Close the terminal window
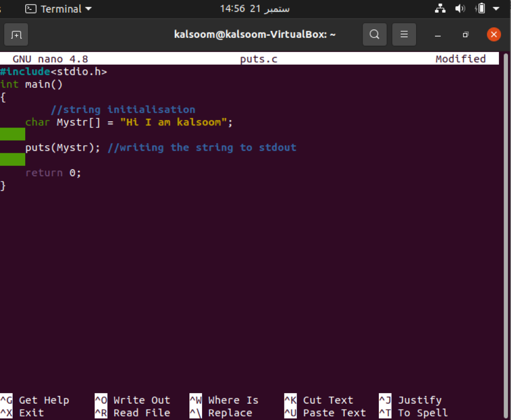The height and width of the screenshot is (420, 511). (494, 34)
